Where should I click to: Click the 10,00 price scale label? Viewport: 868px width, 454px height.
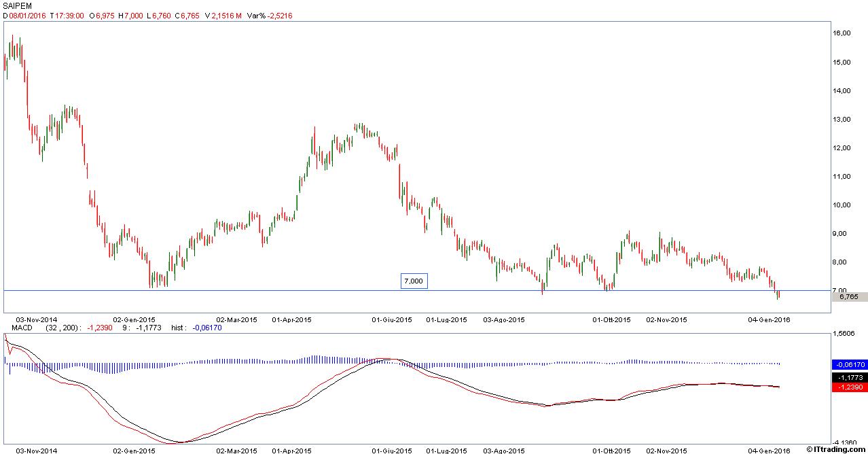[842, 205]
